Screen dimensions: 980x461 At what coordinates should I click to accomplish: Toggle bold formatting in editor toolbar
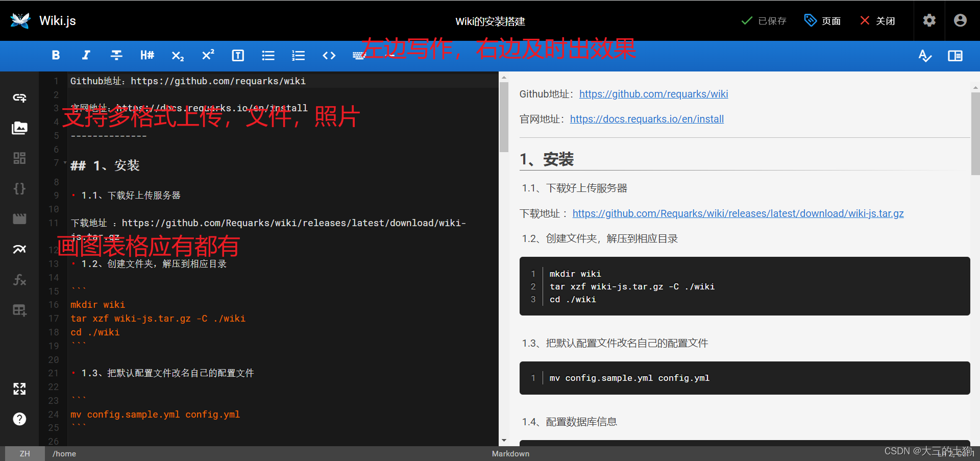click(56, 55)
